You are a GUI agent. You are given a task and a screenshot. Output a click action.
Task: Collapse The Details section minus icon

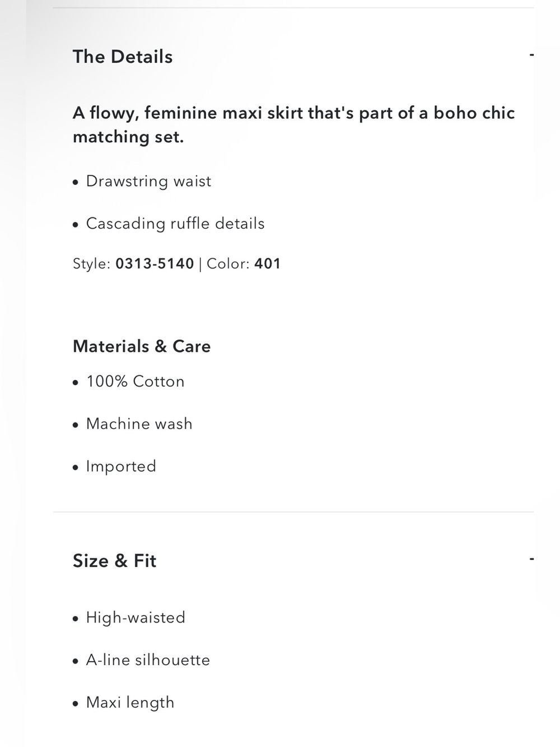pyautogui.click(x=531, y=55)
